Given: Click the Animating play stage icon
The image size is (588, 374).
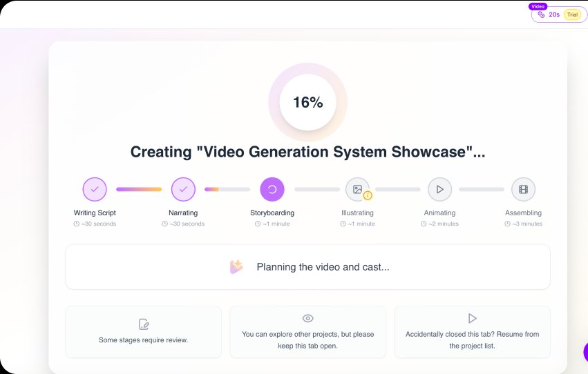Looking at the screenshot, I should pos(439,189).
